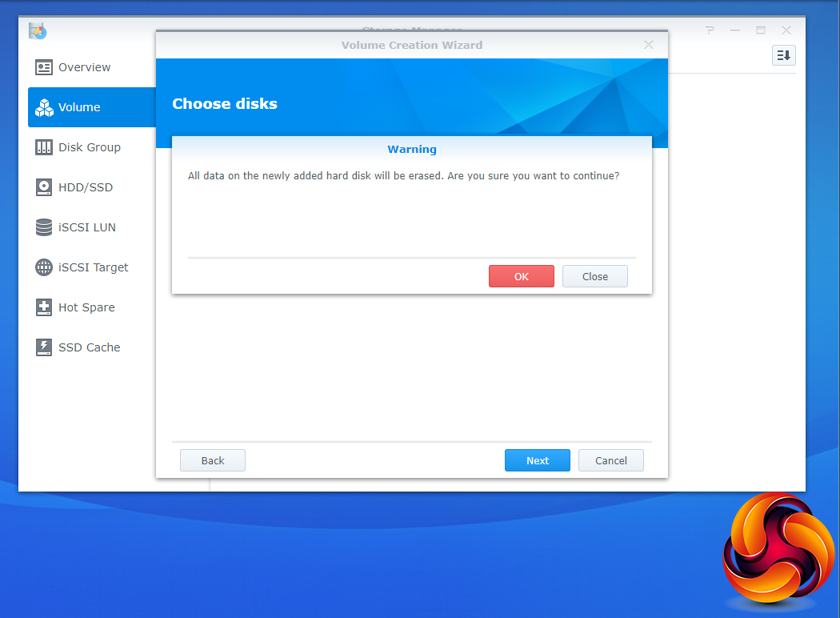Switch to the Volume section label
Screen dimensions: 840x618
click(x=79, y=107)
